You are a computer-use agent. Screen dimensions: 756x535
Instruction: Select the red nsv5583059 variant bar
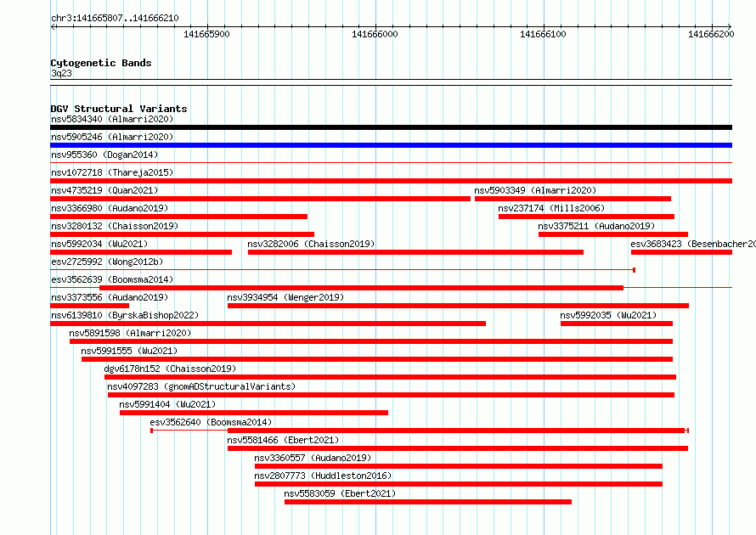(x=428, y=502)
